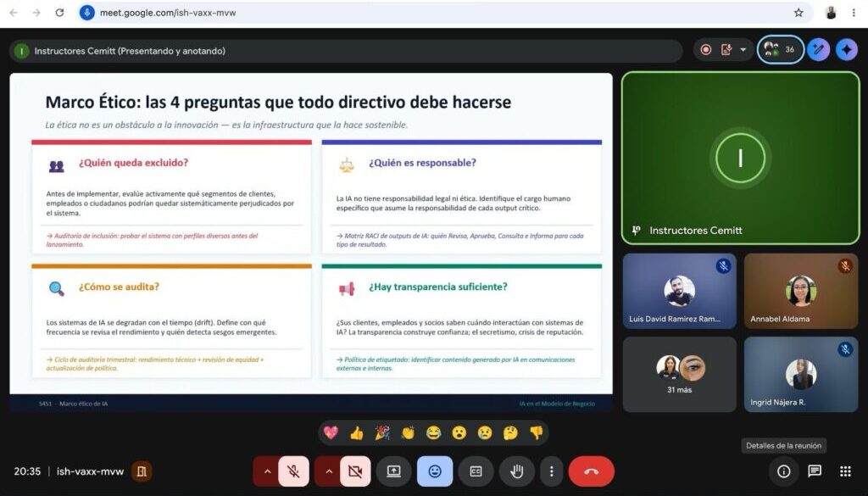This screenshot has height=496, width=868.
Task: Open the chat panel
Action: 815,471
